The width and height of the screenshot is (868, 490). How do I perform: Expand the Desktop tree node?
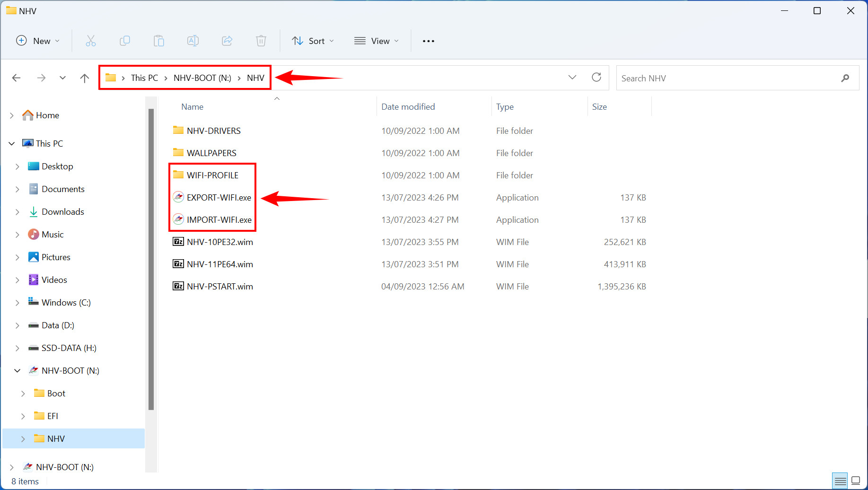click(18, 166)
